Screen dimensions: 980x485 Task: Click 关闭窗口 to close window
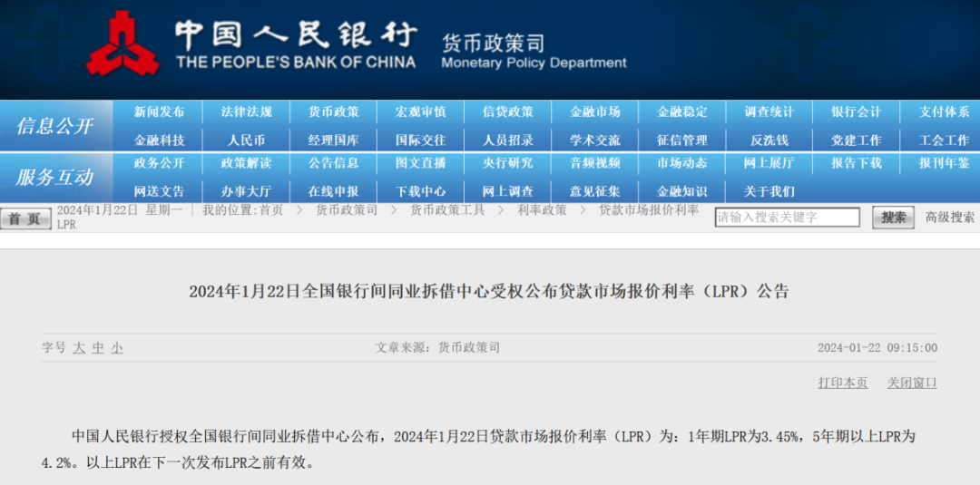coord(912,383)
